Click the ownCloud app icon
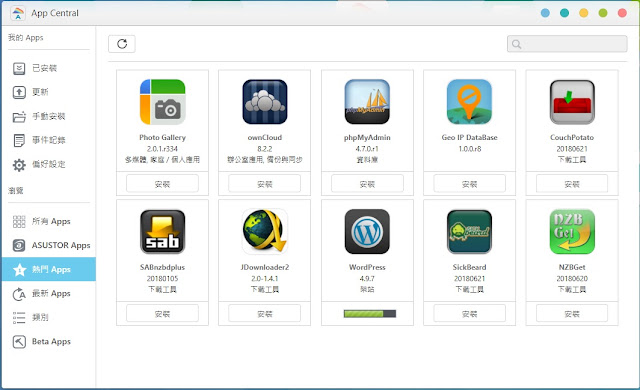Screen dimensions: 640x390 point(265,102)
